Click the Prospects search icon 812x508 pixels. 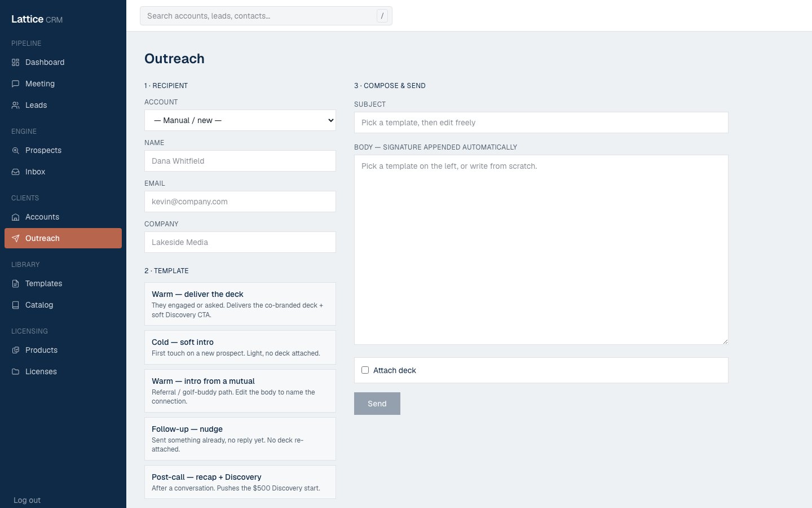[x=16, y=151]
